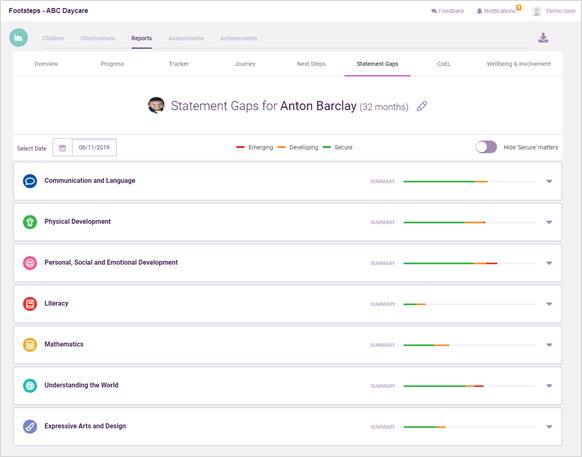
Task: Go to the Observations section
Action: pos(98,38)
